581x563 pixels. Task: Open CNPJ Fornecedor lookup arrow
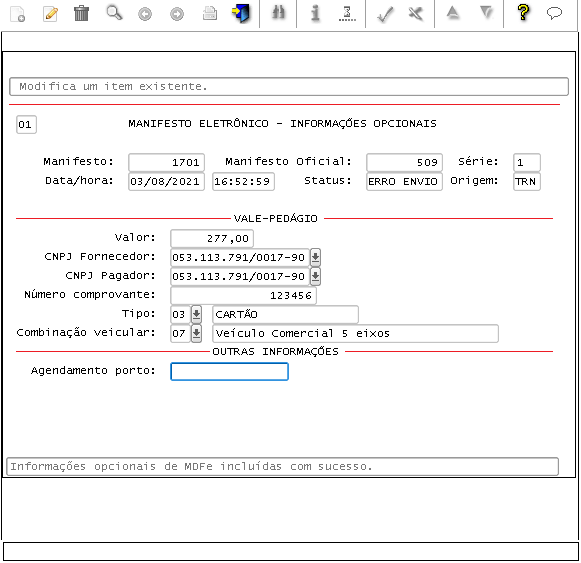(315, 257)
